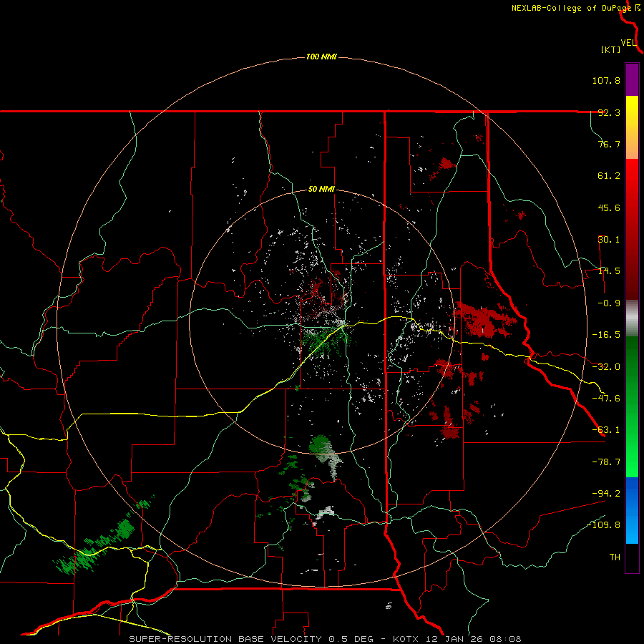
Task: Click the yellow-orange segment of the color bar
Action: (x=632, y=127)
